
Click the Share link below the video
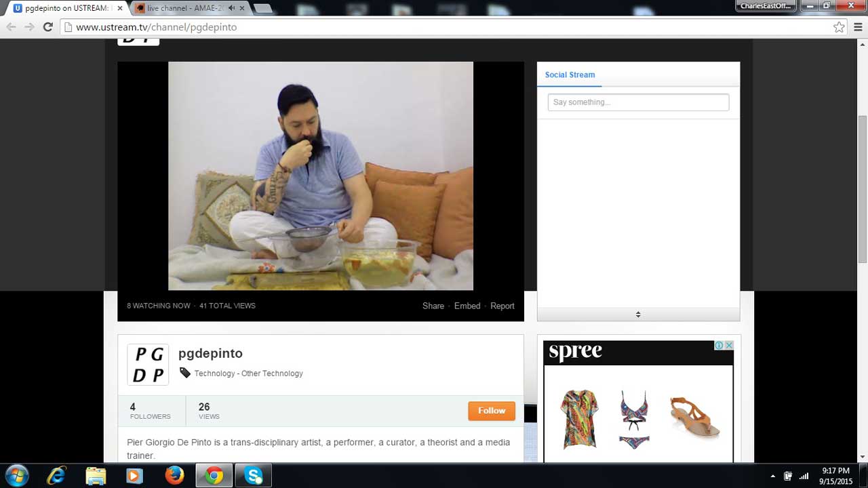click(433, 306)
